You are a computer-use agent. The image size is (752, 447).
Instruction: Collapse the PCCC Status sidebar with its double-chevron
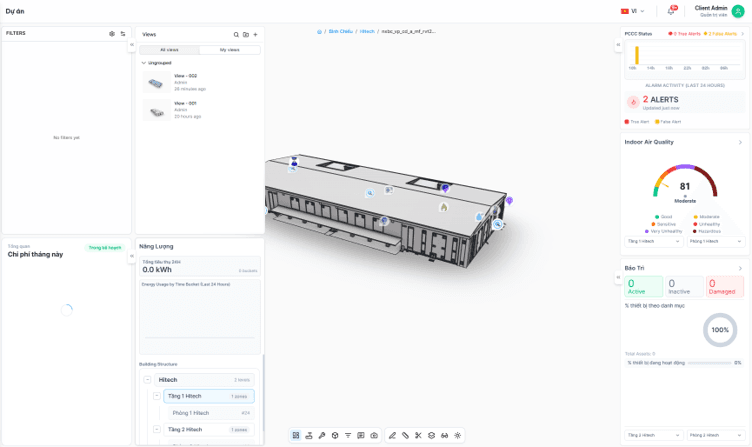(618, 45)
